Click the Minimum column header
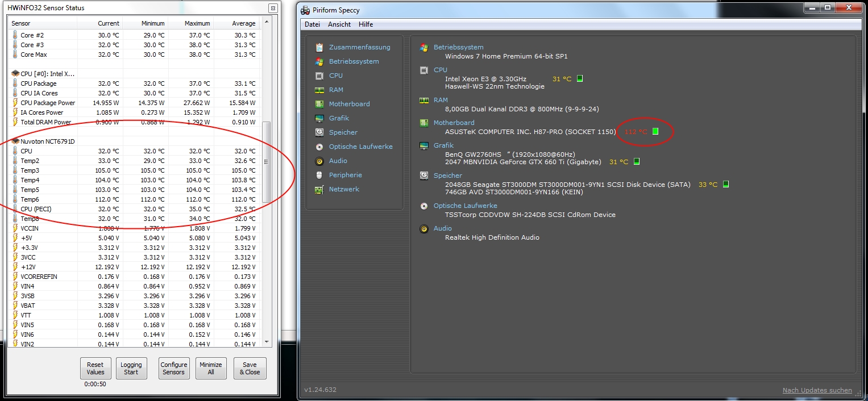The image size is (868, 401). (x=145, y=23)
